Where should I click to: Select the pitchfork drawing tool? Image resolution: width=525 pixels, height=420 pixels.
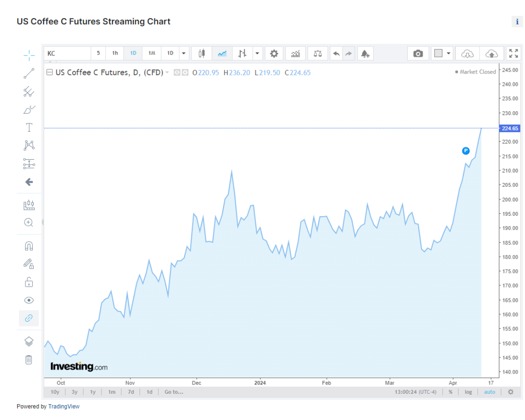29,91
